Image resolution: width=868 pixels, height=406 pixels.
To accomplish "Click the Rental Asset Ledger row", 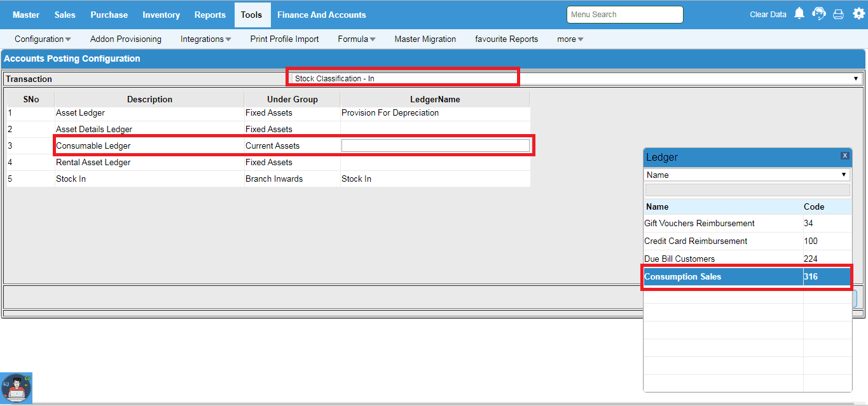I will pyautogui.click(x=268, y=163).
